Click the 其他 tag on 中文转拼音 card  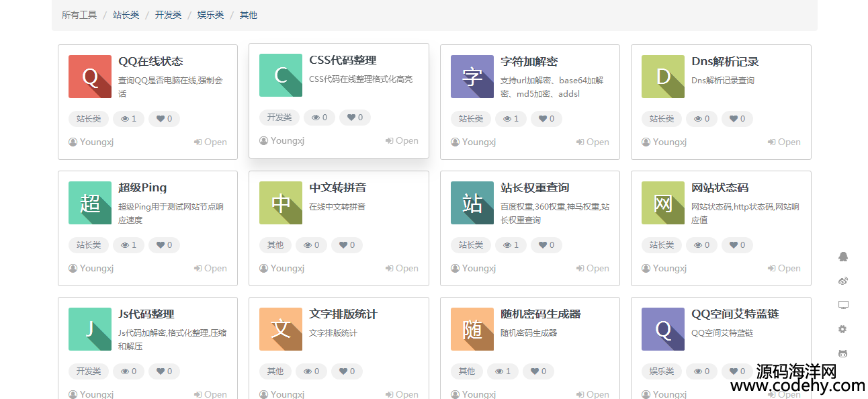[275, 245]
